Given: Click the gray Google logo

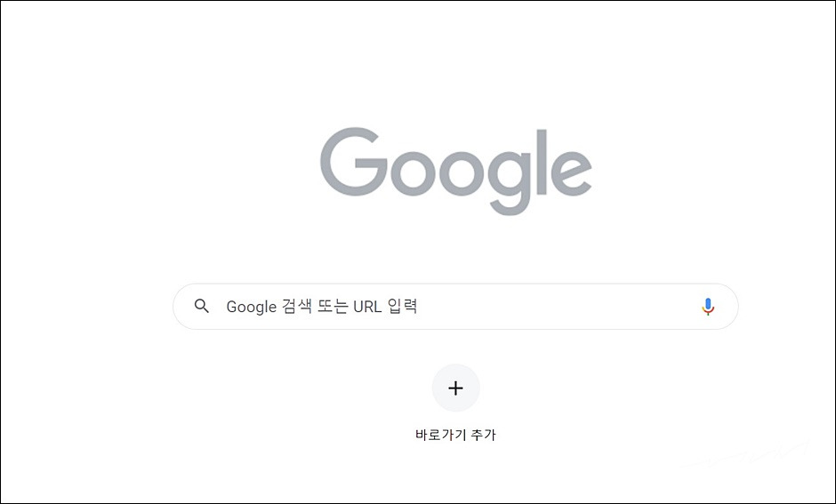Looking at the screenshot, I should [456, 171].
